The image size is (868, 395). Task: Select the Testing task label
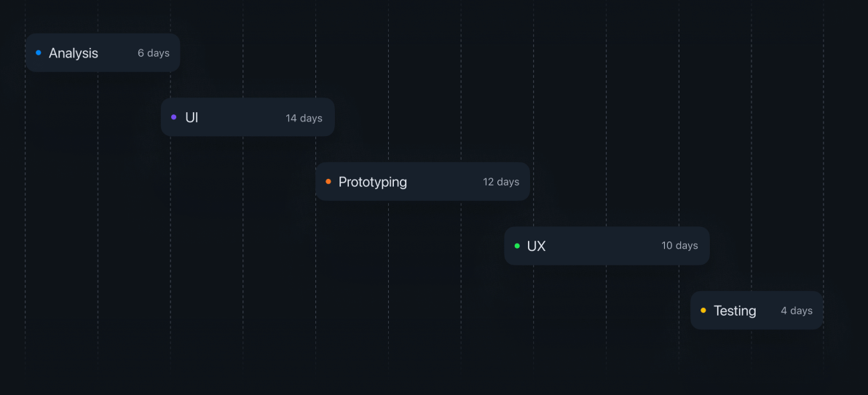pyautogui.click(x=735, y=311)
